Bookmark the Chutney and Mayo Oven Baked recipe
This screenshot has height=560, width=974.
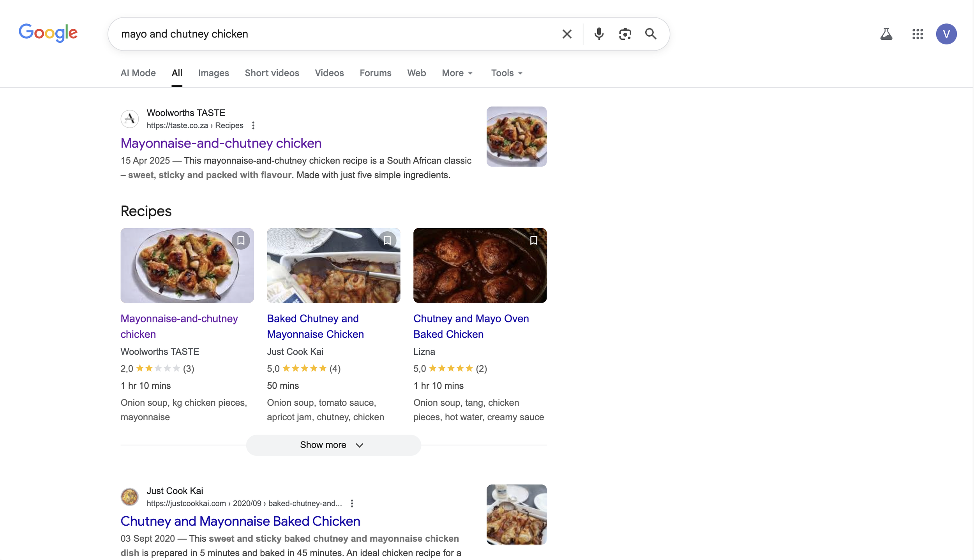pos(534,240)
